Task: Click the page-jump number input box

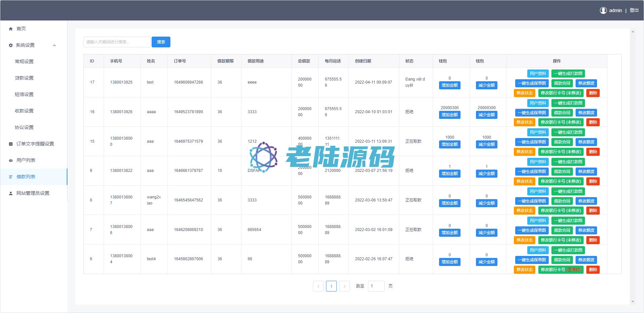Action: [x=376, y=286]
